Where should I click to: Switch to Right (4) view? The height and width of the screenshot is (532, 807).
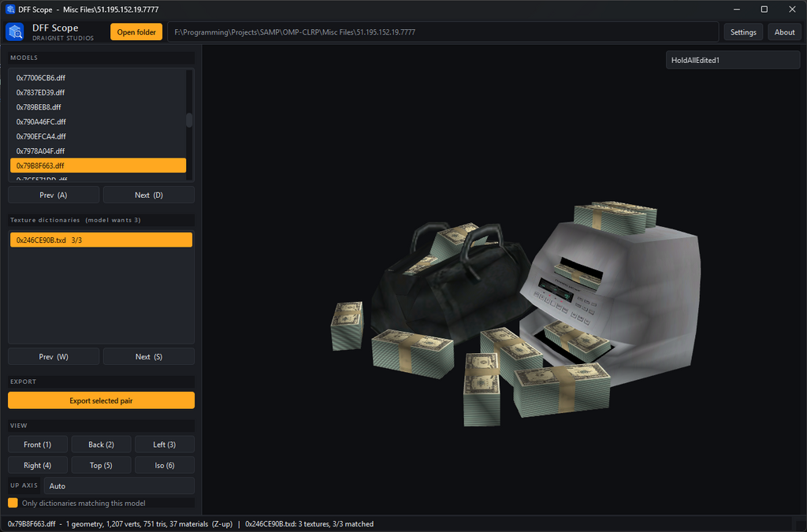pyautogui.click(x=38, y=465)
